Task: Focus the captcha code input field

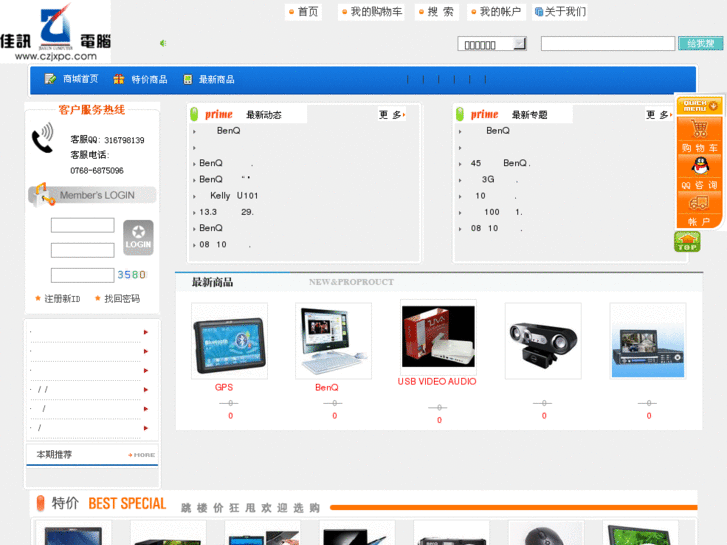Action: [x=83, y=275]
